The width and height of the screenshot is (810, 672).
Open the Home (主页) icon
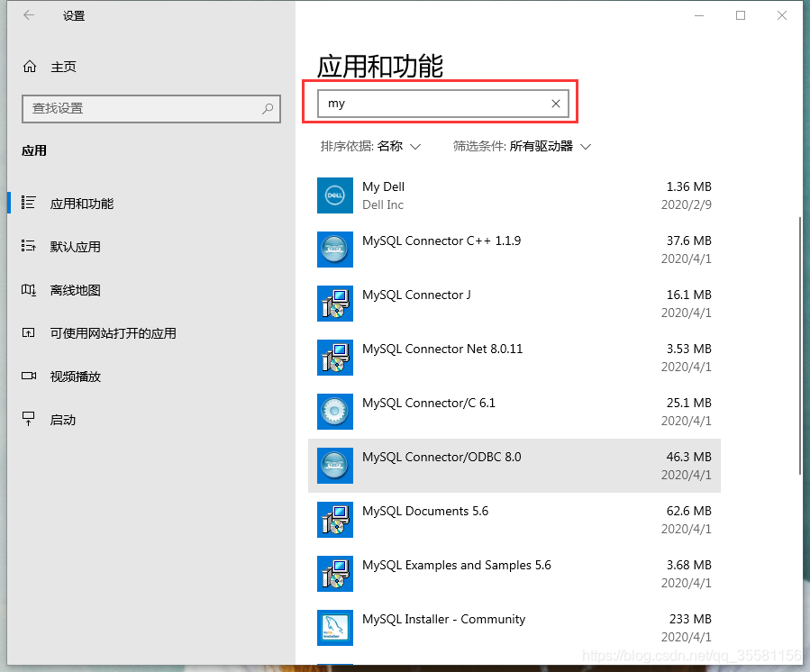coord(30,67)
